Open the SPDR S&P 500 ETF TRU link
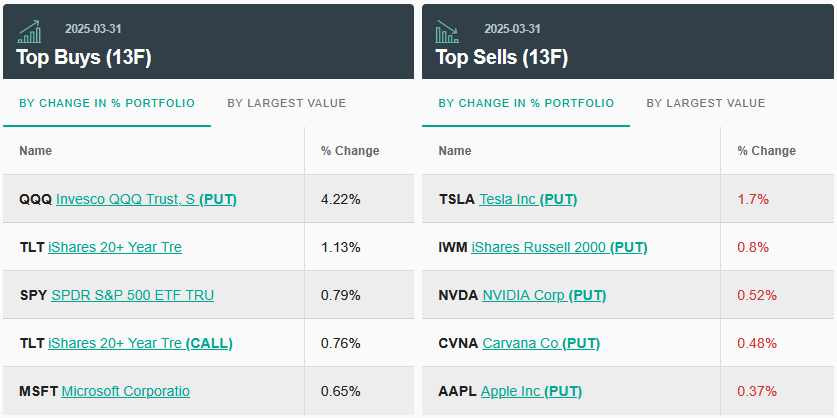 (x=132, y=295)
